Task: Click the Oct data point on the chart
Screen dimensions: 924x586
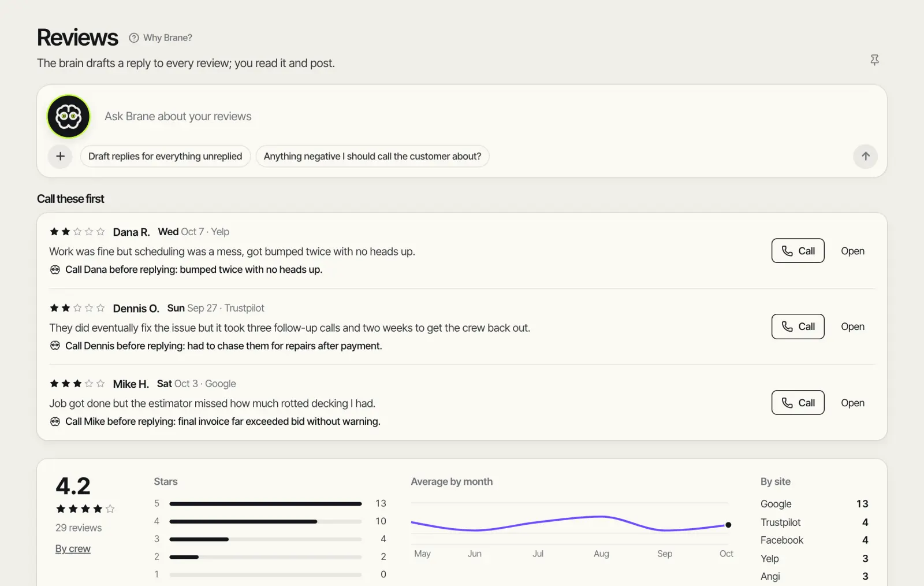Action: point(728,525)
